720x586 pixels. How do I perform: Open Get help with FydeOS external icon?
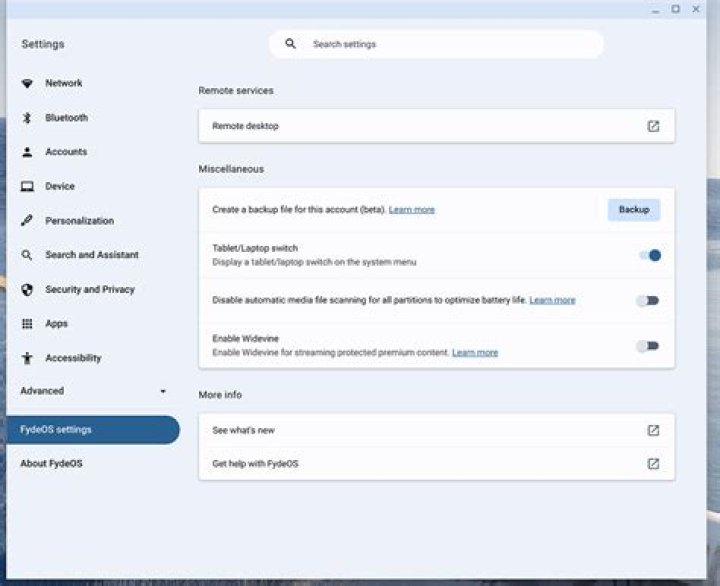pos(653,464)
